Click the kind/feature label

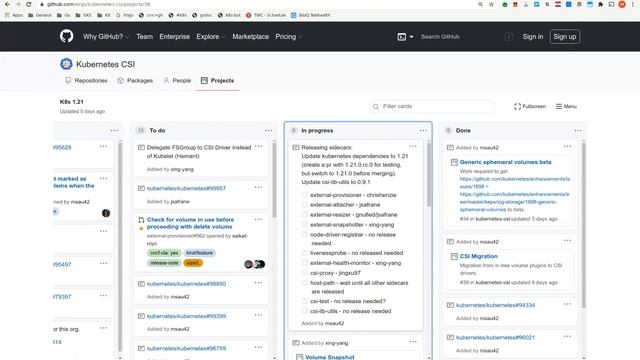[x=200, y=253]
